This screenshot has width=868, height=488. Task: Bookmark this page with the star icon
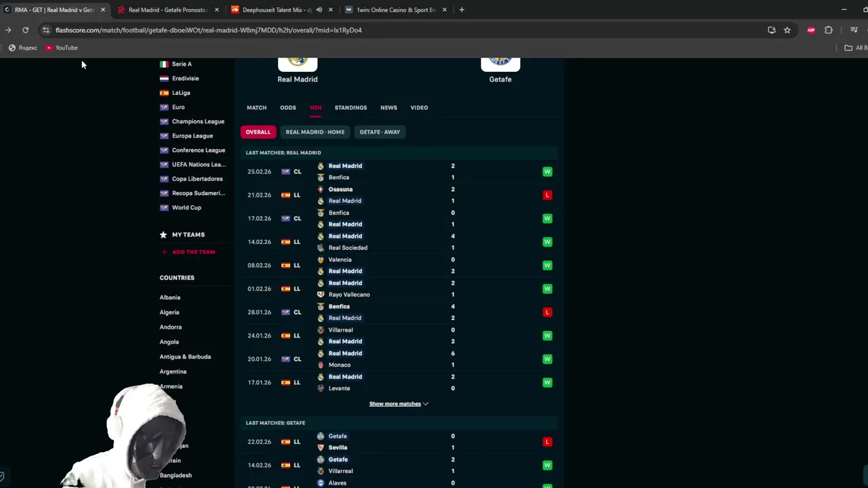[x=787, y=30]
